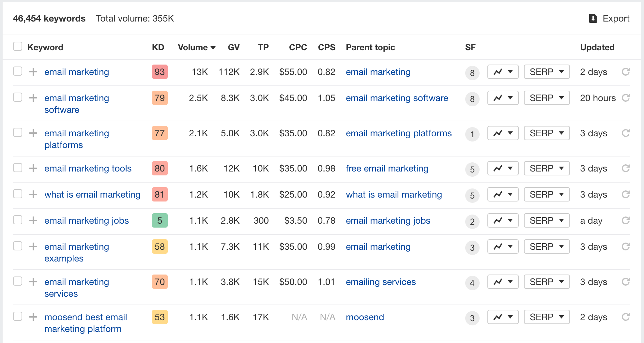Open the "free email marketing" parent topic
The height and width of the screenshot is (343, 644).
387,168
